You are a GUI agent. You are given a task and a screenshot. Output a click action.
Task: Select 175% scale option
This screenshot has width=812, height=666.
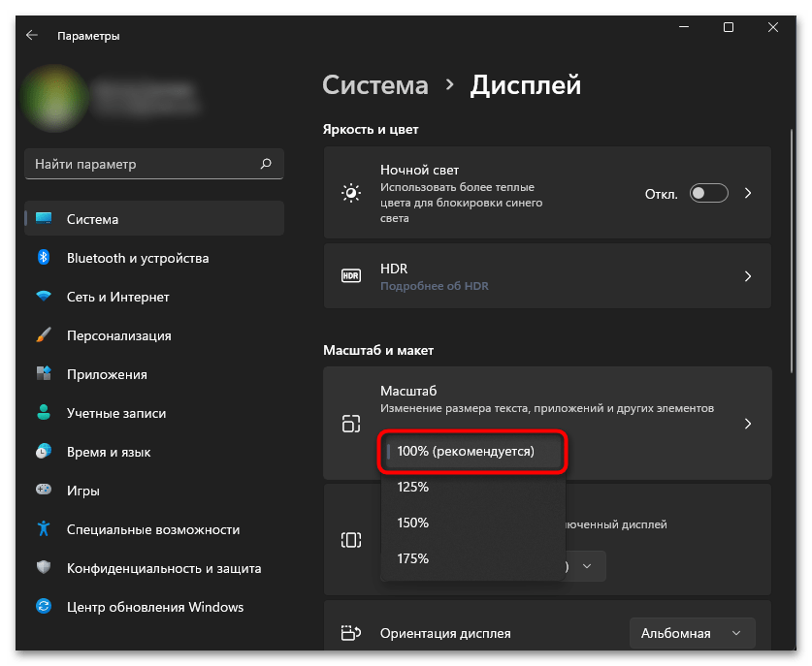click(413, 558)
